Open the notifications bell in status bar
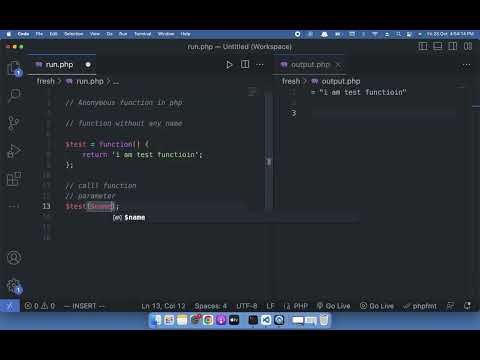Screen dimensions: 480x360 click(x=468, y=306)
